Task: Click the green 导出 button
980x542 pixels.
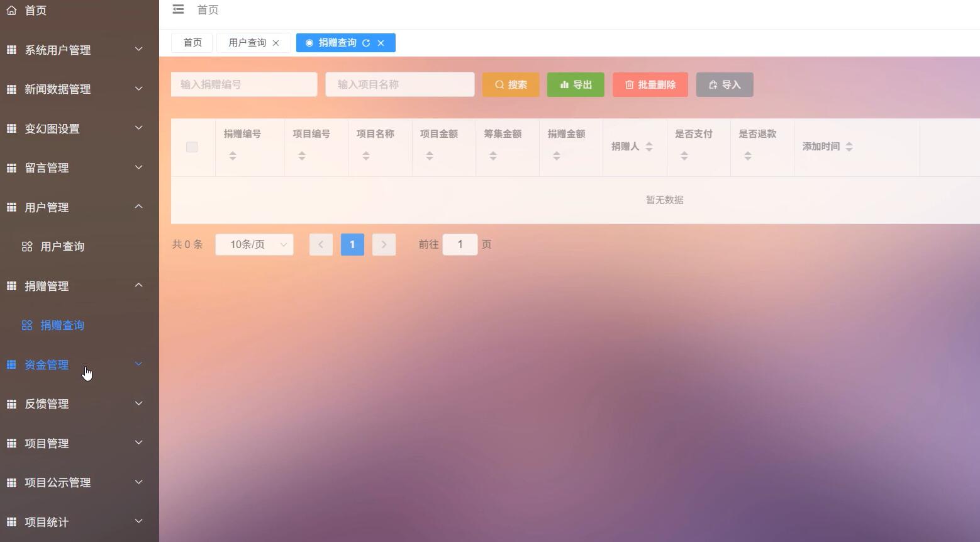Action: (576, 85)
